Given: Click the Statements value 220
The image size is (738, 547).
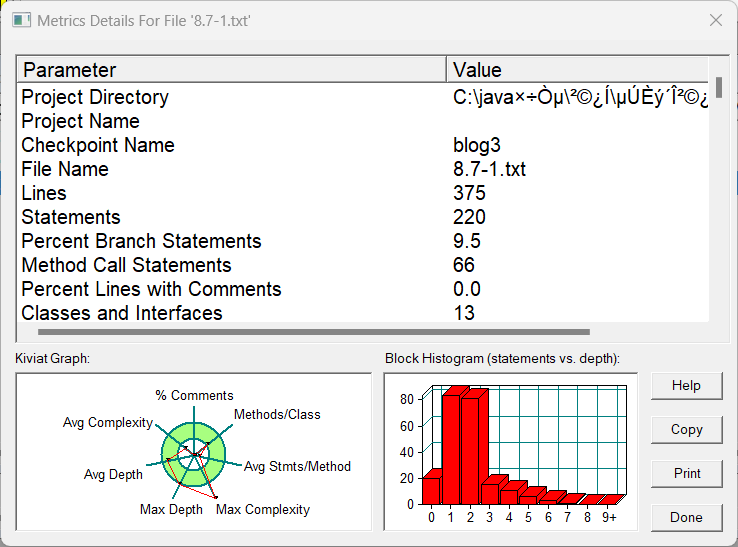Looking at the screenshot, I should pos(469,217).
